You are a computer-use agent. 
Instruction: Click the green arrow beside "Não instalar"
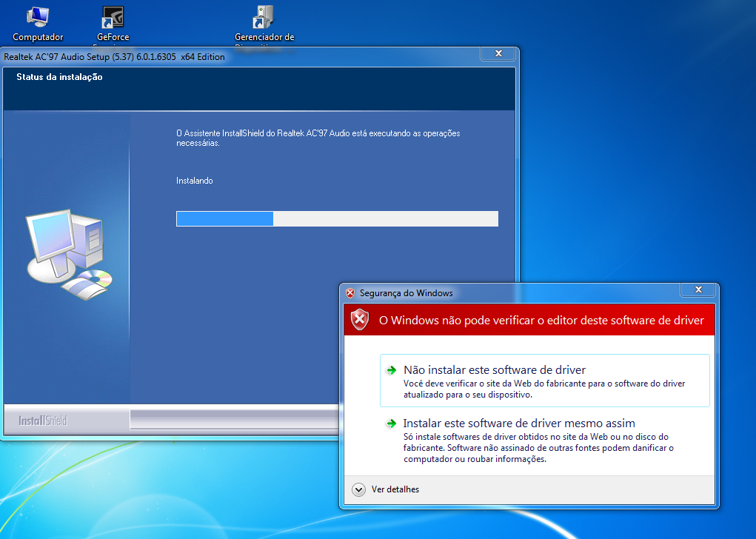[392, 370]
